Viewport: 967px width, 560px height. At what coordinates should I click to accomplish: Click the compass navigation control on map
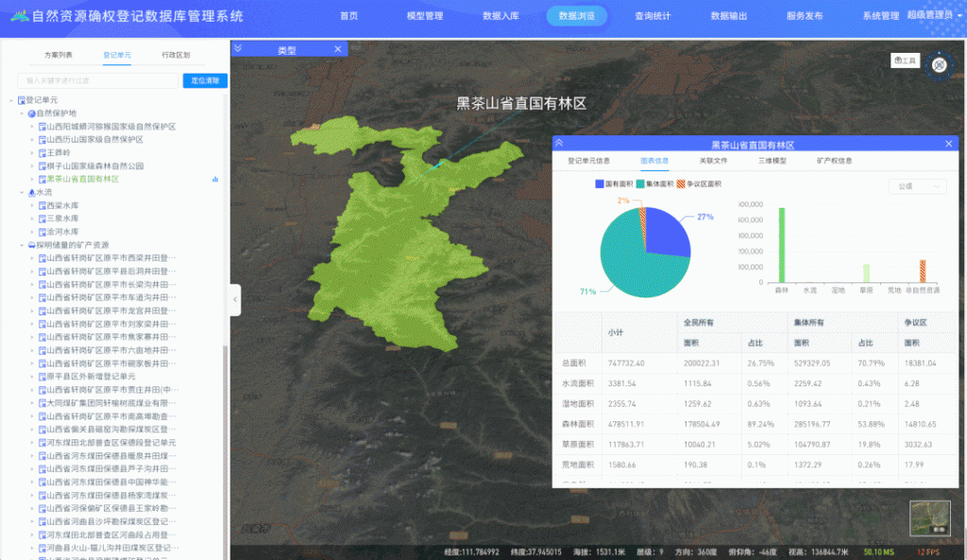[x=939, y=64]
